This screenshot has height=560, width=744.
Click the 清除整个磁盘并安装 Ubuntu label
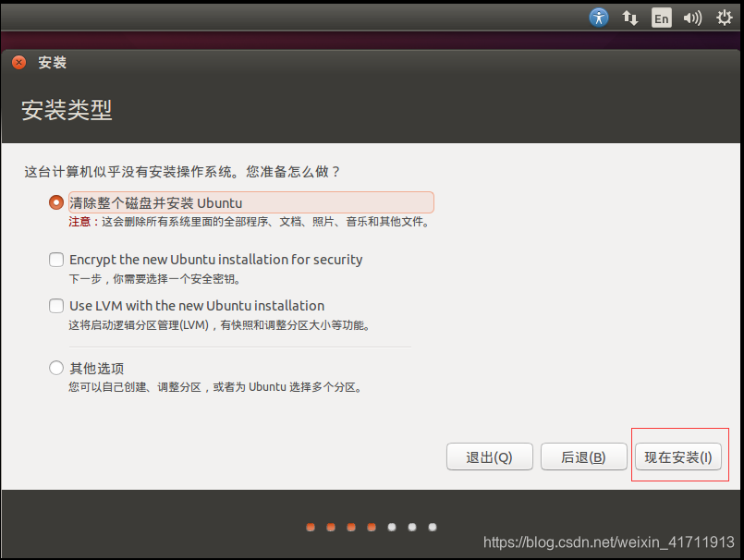click(x=155, y=203)
